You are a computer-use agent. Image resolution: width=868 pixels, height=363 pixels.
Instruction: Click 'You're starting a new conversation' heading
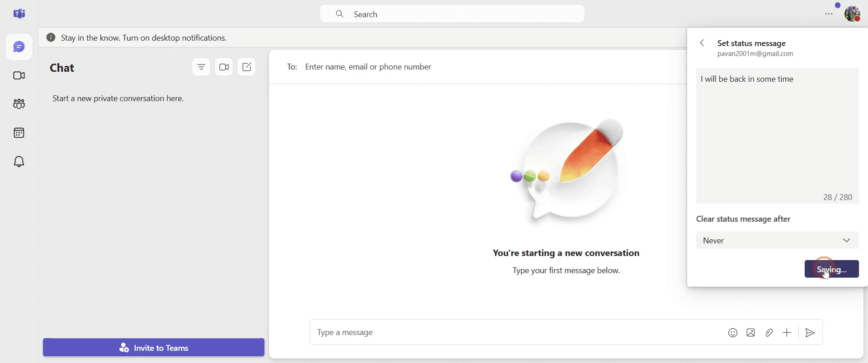point(566,253)
